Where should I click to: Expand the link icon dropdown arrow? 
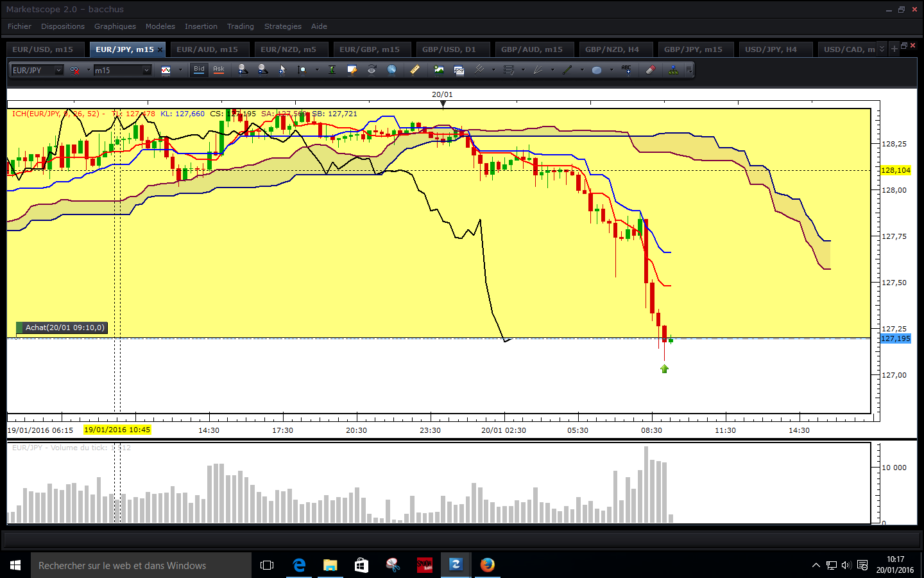[88, 70]
